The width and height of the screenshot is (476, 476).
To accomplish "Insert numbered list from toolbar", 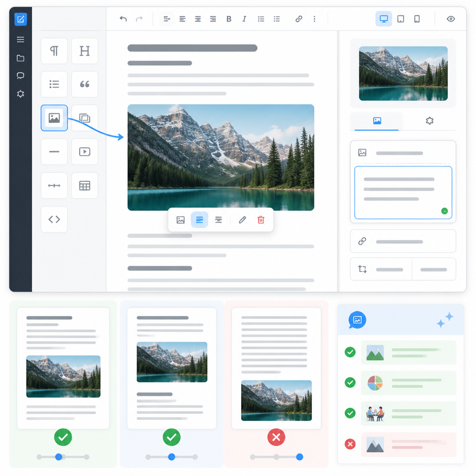I will point(277,19).
